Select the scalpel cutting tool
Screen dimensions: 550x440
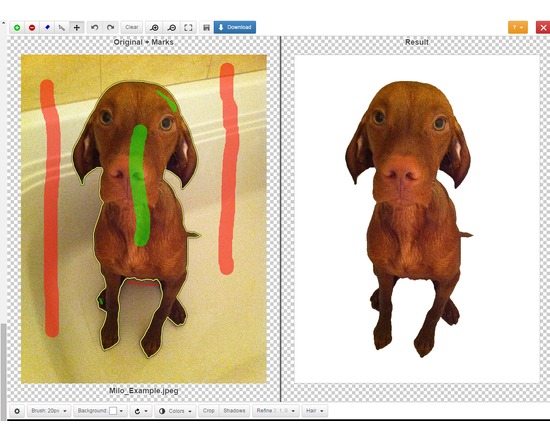pyautogui.click(x=62, y=27)
